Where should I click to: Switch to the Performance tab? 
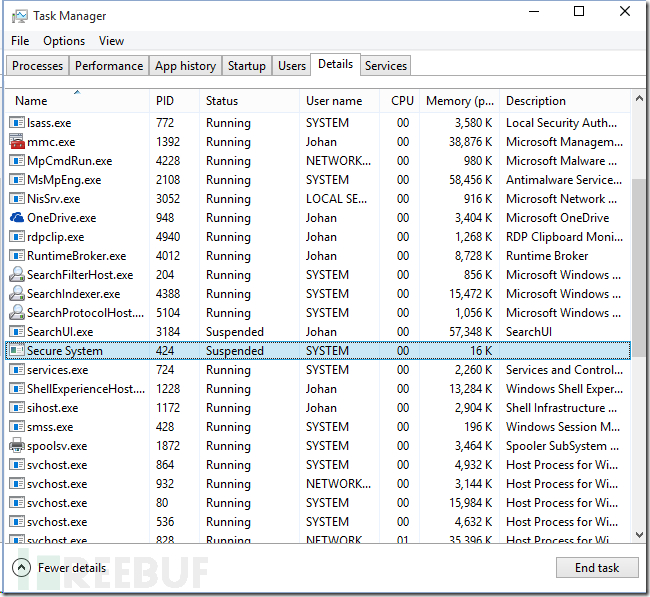(109, 66)
